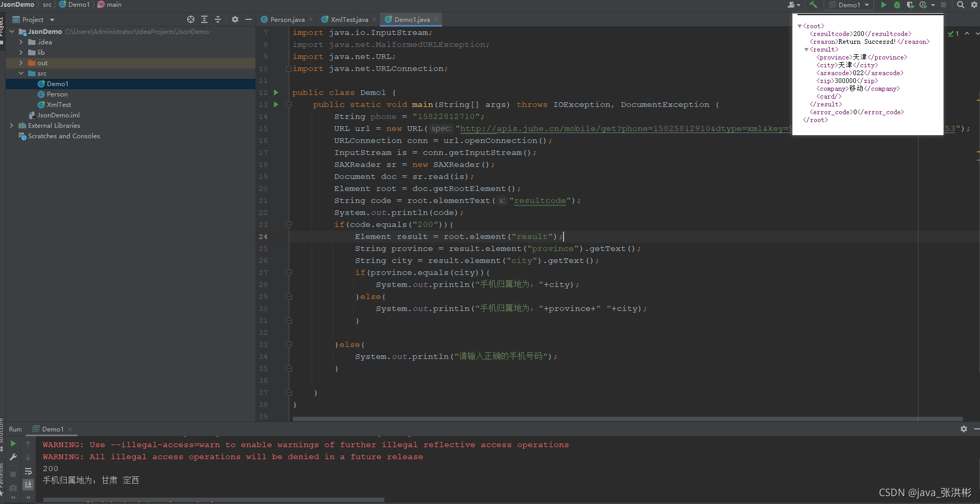
Task: Close the XmlTest.java tab
Action: pos(374,19)
